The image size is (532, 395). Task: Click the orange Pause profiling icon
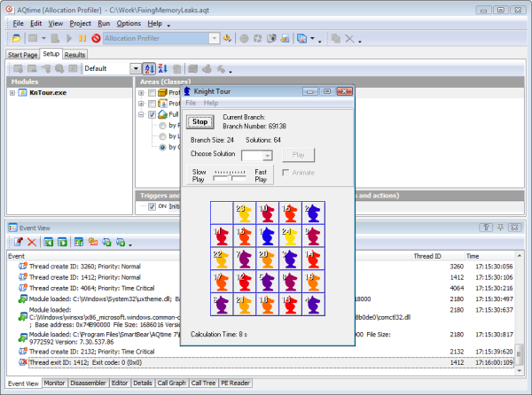[82, 38]
